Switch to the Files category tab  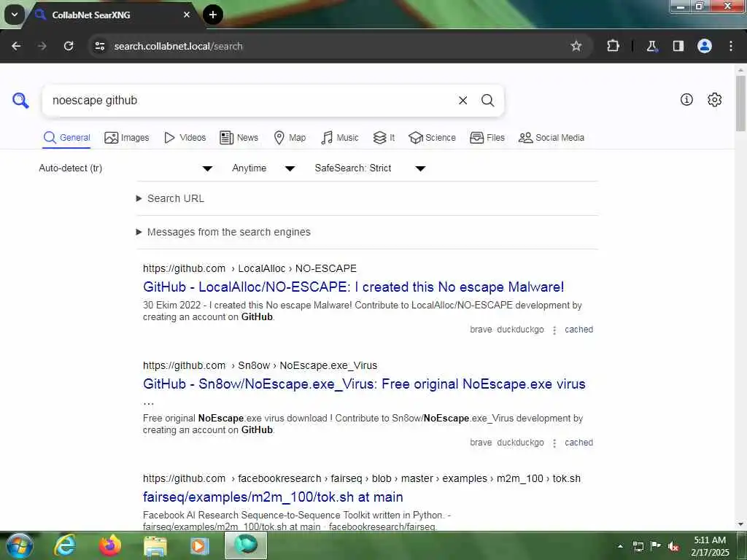pos(487,138)
